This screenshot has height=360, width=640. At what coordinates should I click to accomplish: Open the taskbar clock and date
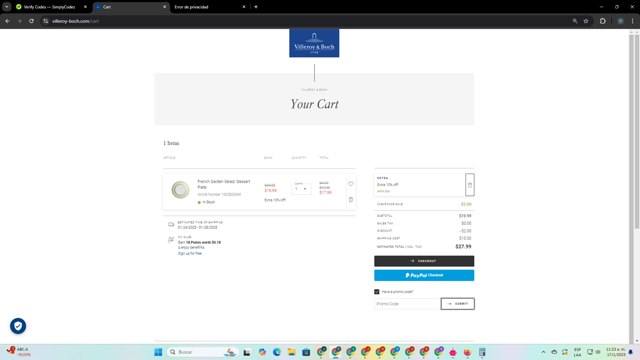point(615,352)
